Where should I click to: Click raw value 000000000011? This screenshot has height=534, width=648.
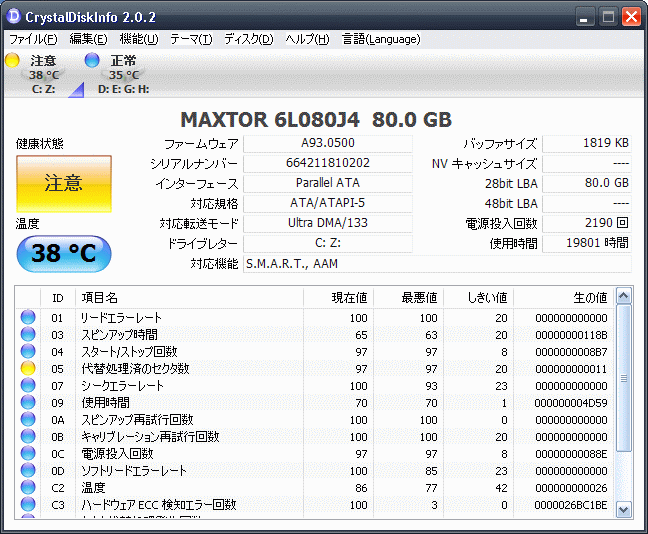[x=571, y=369]
